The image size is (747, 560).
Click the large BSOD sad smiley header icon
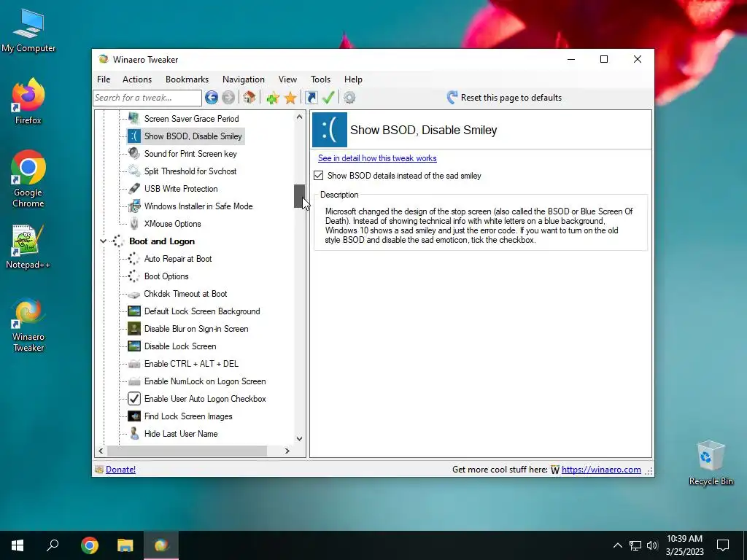pyautogui.click(x=329, y=130)
